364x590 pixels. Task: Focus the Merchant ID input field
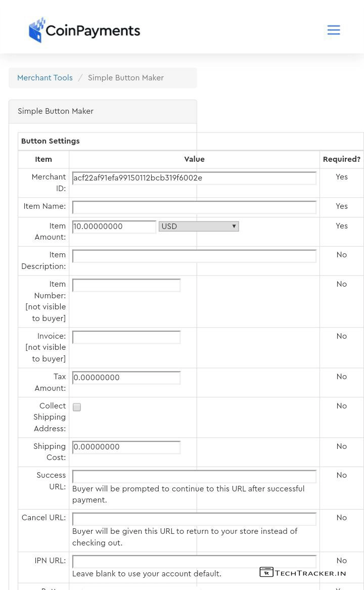[x=194, y=178]
